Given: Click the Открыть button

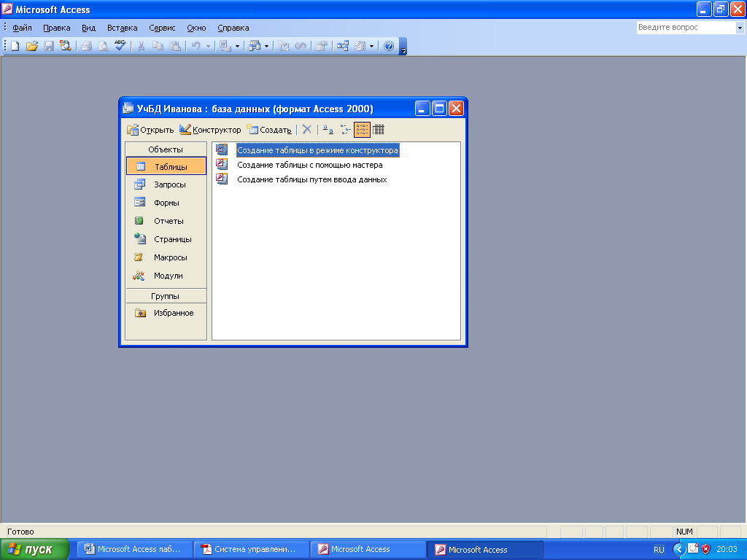Looking at the screenshot, I should click(150, 130).
